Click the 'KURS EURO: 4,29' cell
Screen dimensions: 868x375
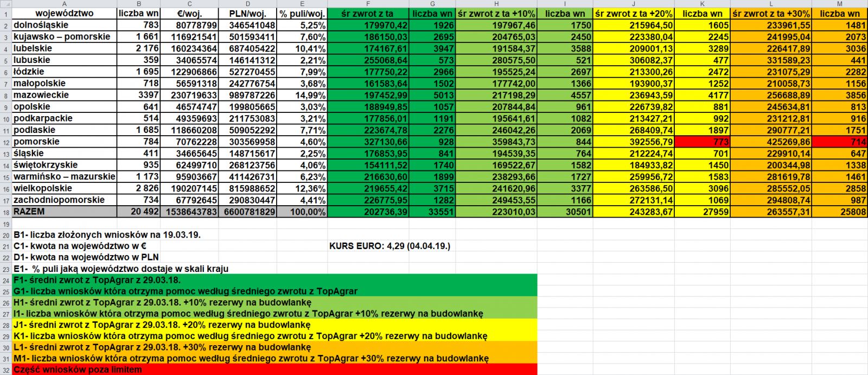390,246
